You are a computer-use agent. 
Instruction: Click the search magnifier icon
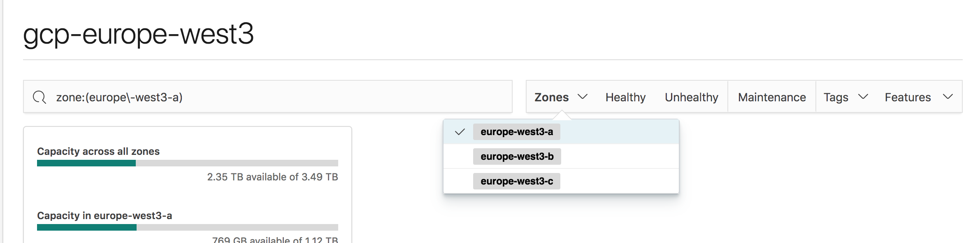tap(39, 96)
